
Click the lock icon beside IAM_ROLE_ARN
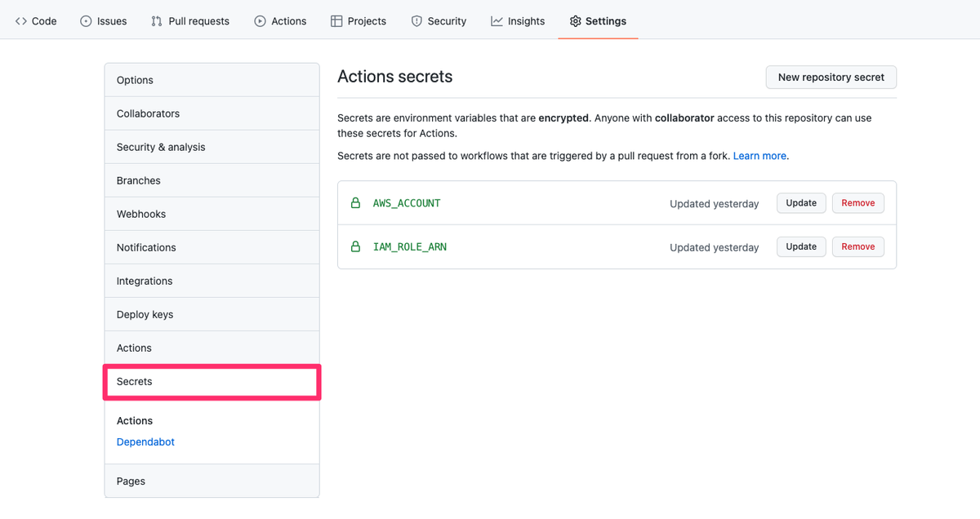coord(355,246)
